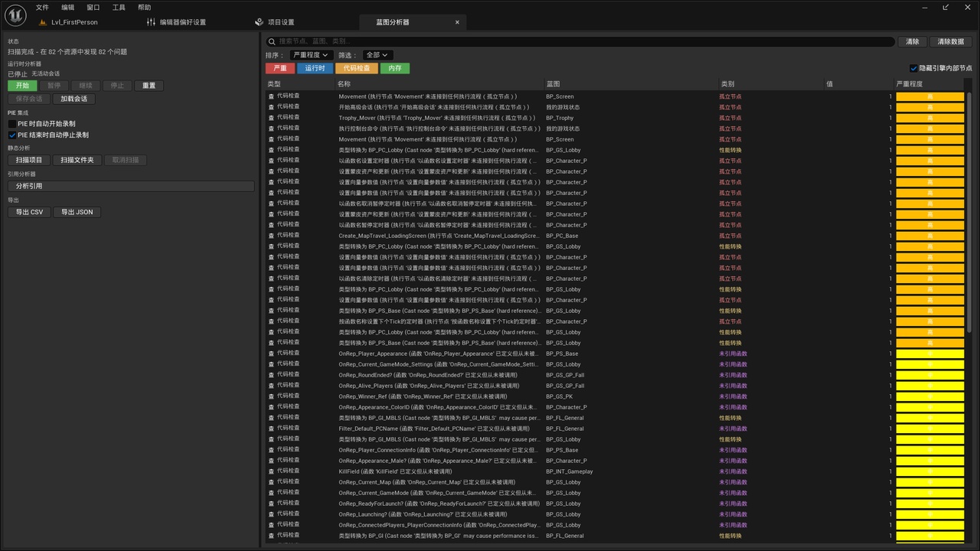Click the code-check icon on the Trophy_Mover row
The height and width of the screenshot is (551, 980).
271,118
